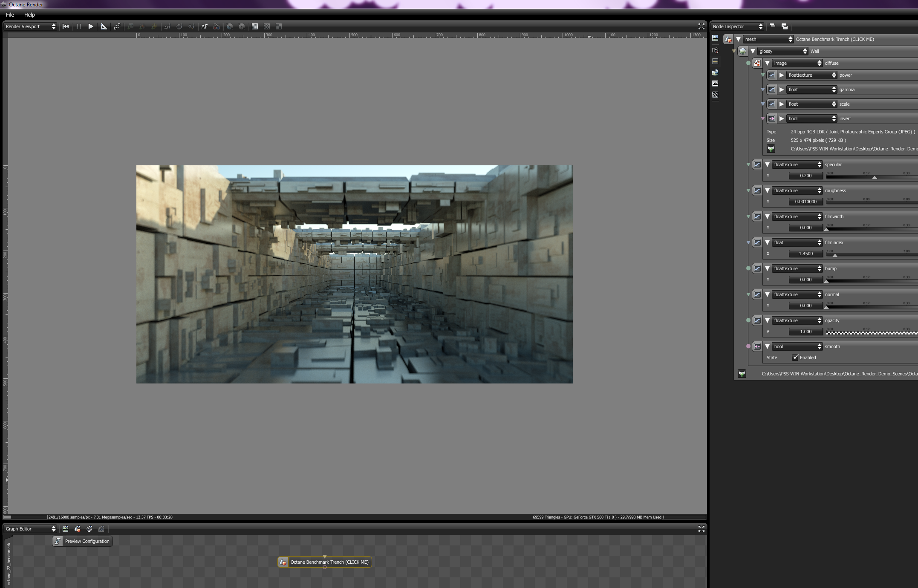This screenshot has width=918, height=588.
Task: Click the camera icon in inspector sidebar
Action: [715, 50]
